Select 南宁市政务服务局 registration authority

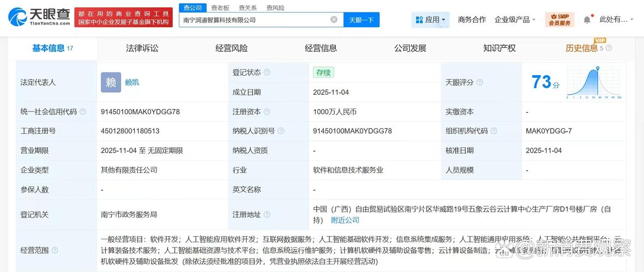[x=129, y=214]
